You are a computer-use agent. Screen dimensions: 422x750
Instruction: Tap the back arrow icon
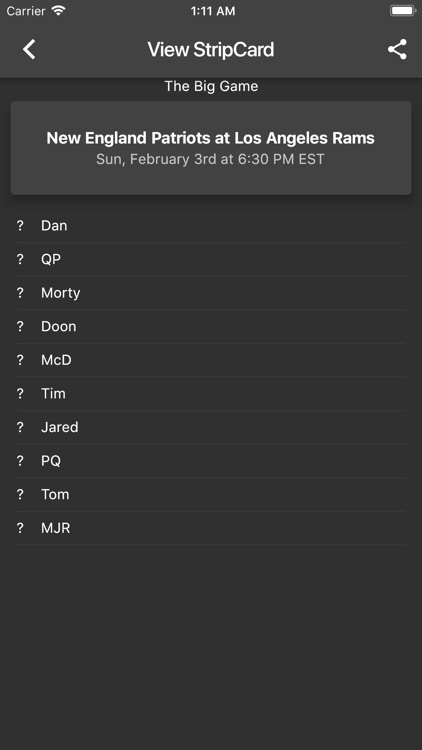(29, 49)
